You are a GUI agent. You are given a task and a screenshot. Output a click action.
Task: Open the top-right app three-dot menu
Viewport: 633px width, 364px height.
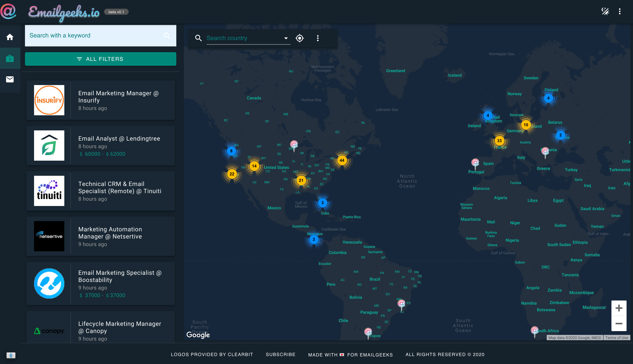(x=620, y=11)
